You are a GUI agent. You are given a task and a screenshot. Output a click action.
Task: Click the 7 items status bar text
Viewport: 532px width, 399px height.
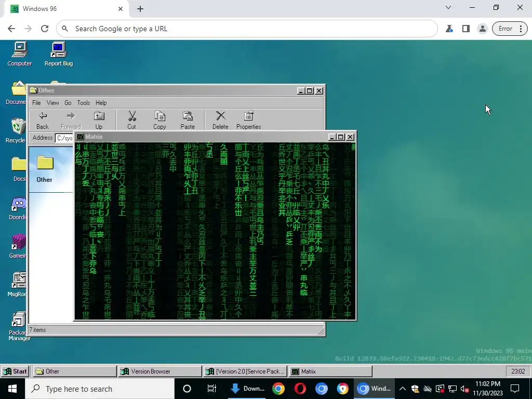tap(37, 330)
